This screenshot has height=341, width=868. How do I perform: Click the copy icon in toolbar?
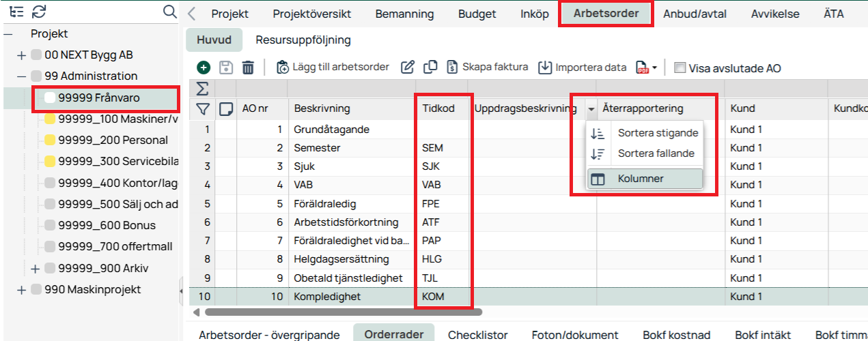(x=430, y=67)
